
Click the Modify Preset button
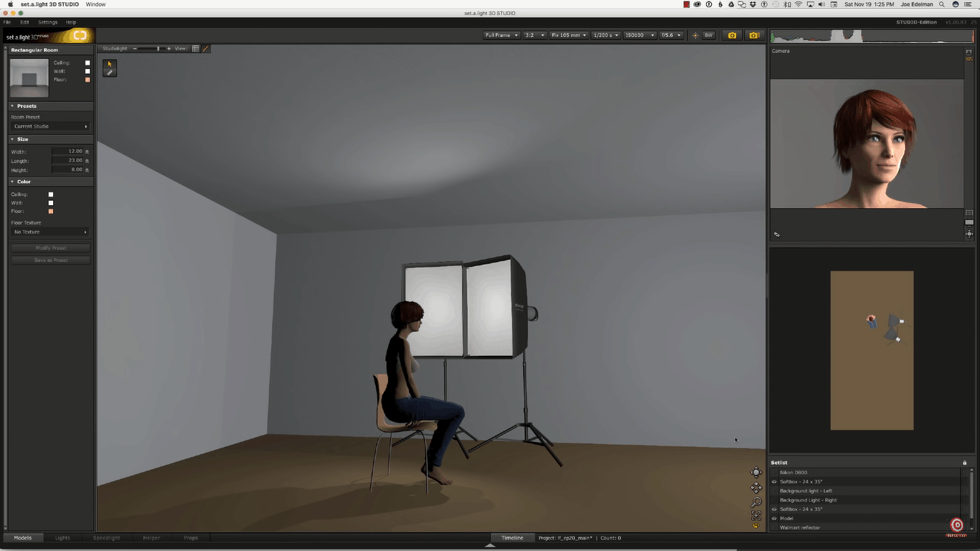pos(50,248)
